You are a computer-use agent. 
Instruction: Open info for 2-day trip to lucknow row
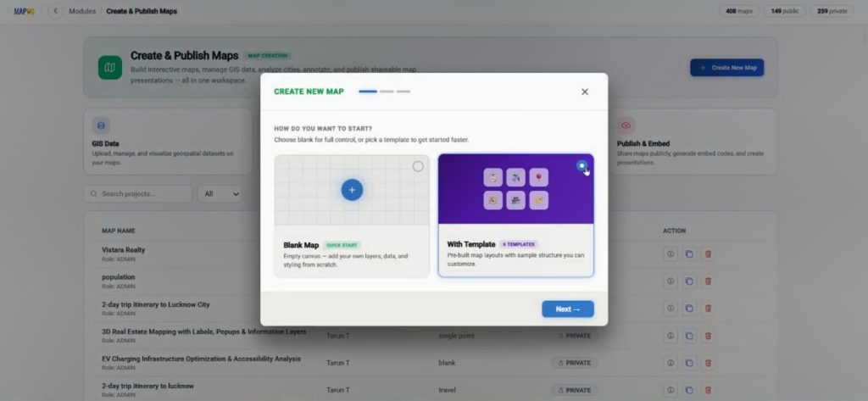670,390
